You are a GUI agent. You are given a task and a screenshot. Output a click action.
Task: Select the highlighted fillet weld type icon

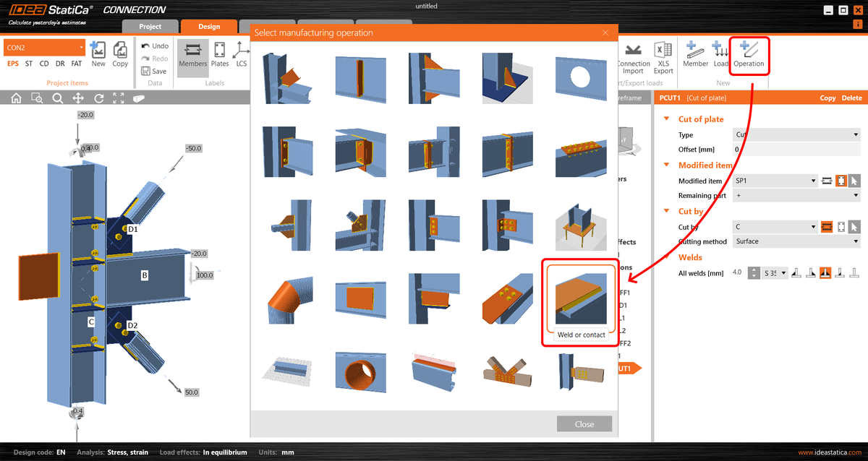[825, 272]
